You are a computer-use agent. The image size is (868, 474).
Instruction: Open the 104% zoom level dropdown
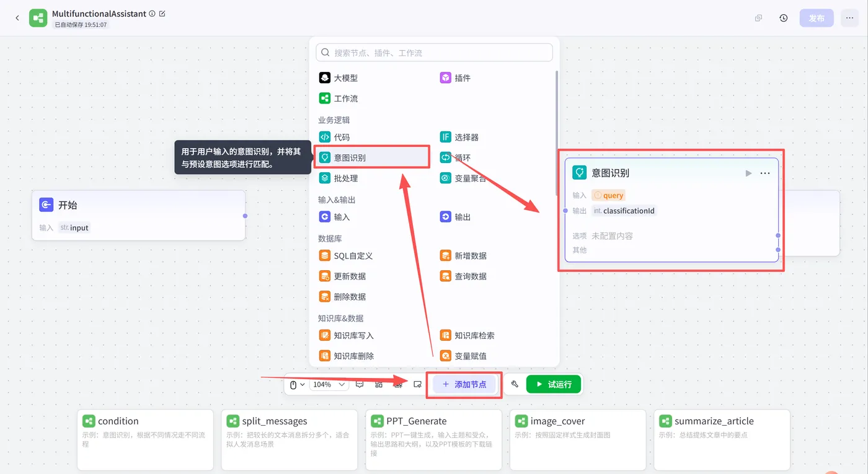click(327, 384)
